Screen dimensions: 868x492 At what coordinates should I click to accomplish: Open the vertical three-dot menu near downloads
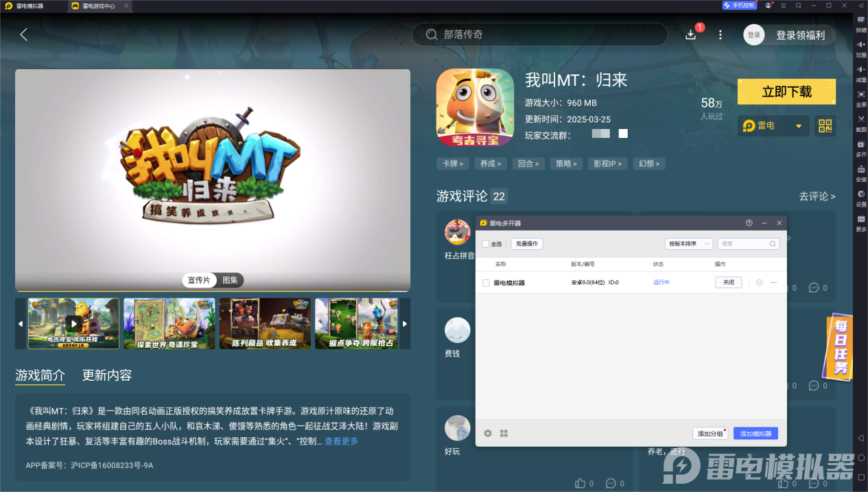718,34
